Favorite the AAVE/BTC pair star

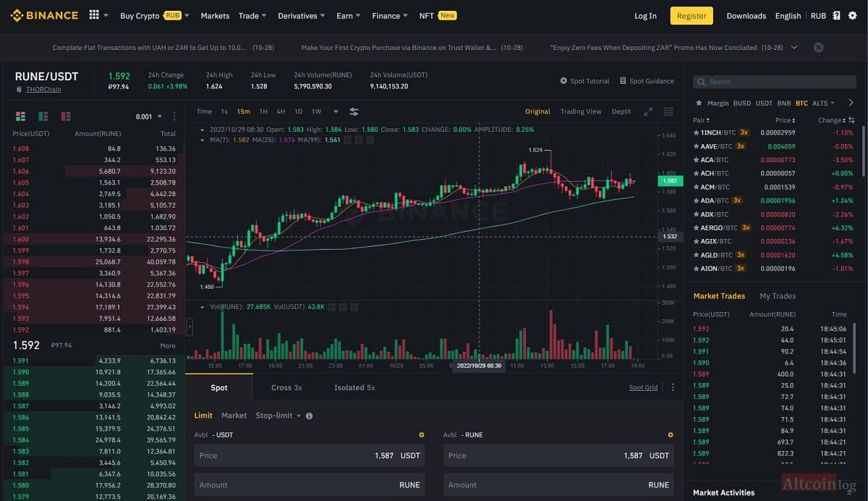[697, 146]
